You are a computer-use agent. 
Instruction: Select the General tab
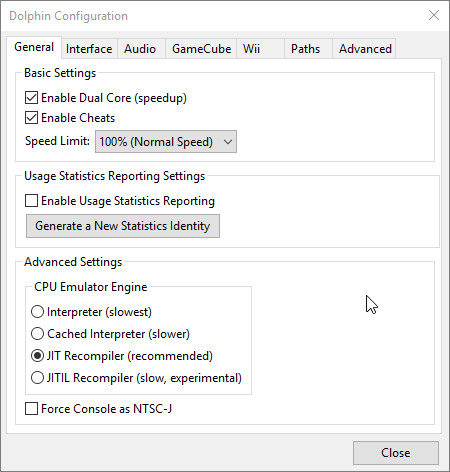tap(34, 47)
